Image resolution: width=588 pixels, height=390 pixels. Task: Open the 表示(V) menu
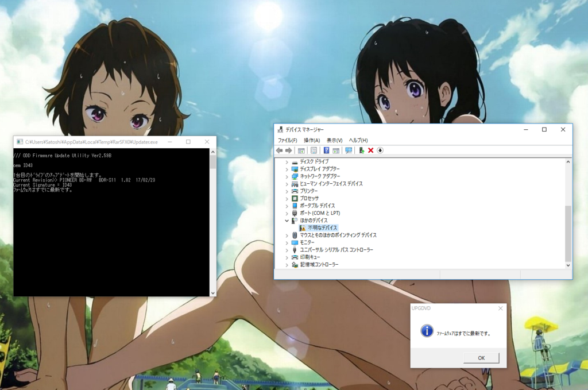(335, 140)
